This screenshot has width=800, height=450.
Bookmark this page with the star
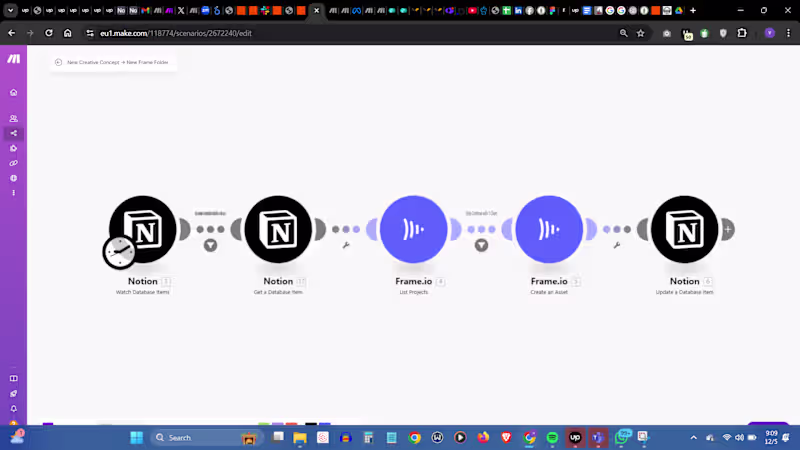[641, 33]
